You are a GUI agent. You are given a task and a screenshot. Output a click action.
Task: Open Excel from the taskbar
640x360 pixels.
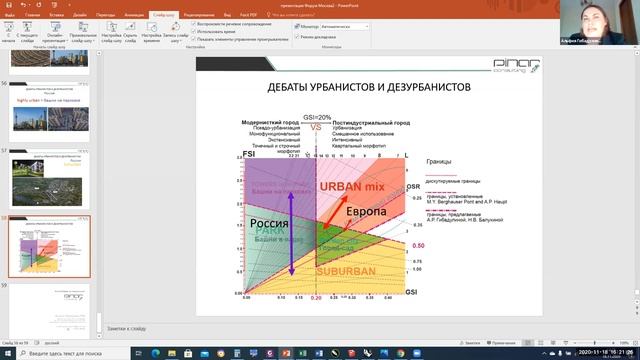pyautogui.click(x=302, y=353)
